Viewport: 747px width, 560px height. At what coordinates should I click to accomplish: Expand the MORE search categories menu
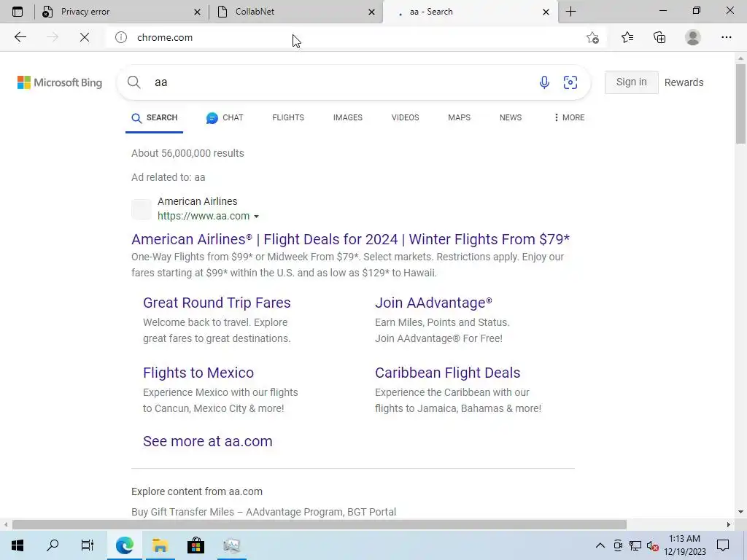pos(569,117)
